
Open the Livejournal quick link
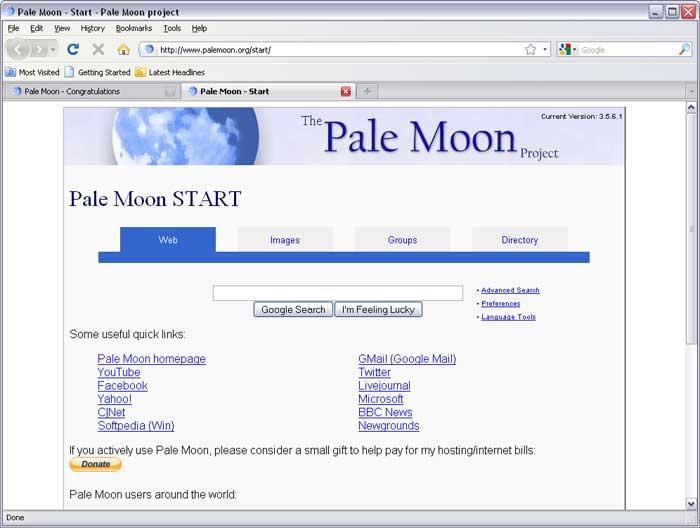(384, 386)
